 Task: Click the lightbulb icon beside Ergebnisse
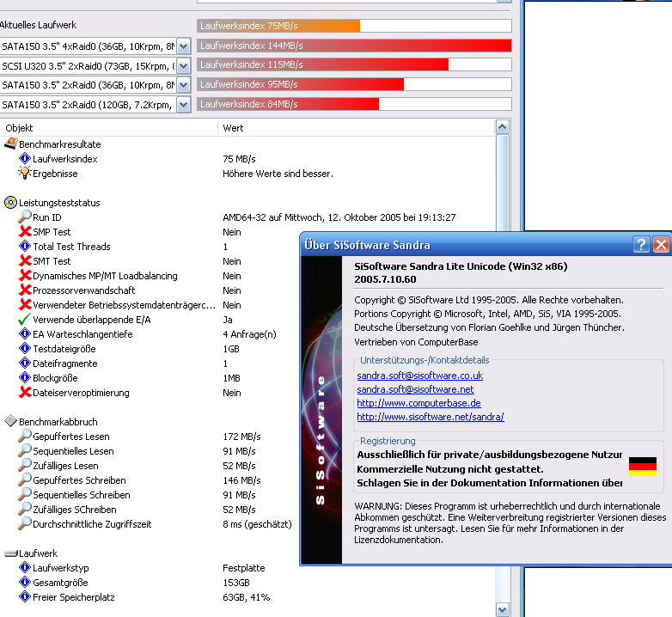[25, 173]
